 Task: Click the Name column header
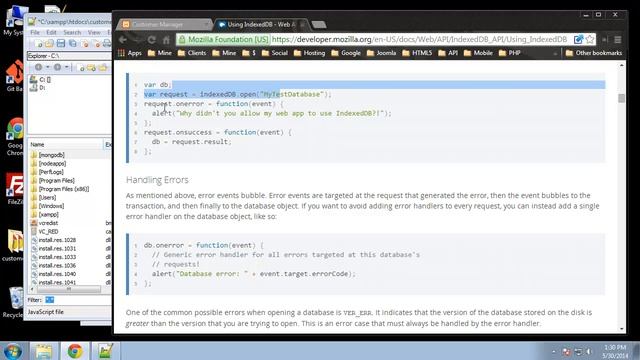pos(66,144)
